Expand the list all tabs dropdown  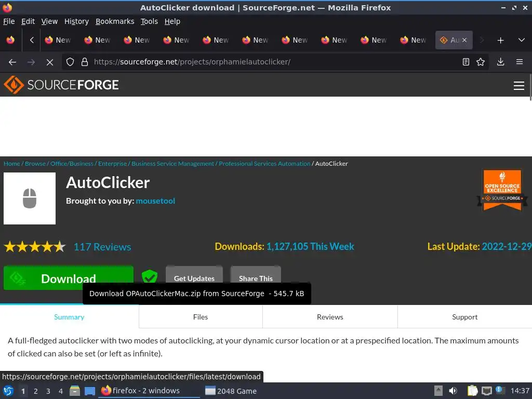coord(522,40)
